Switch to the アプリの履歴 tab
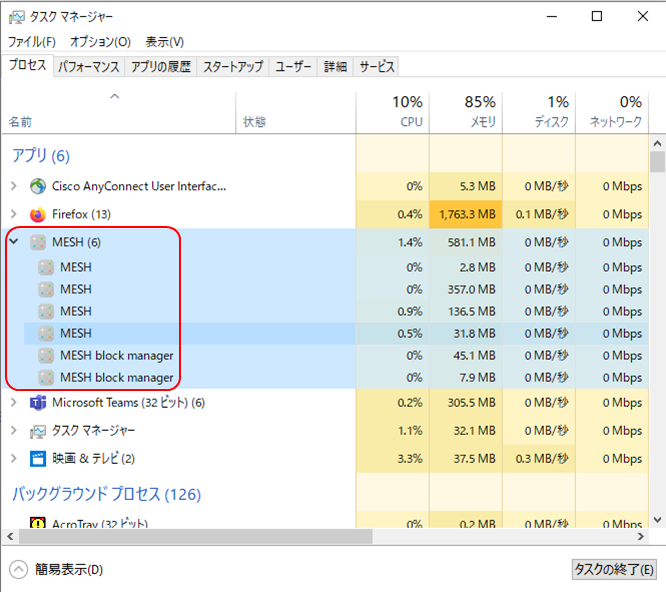This screenshot has width=666, height=592. coord(161,67)
